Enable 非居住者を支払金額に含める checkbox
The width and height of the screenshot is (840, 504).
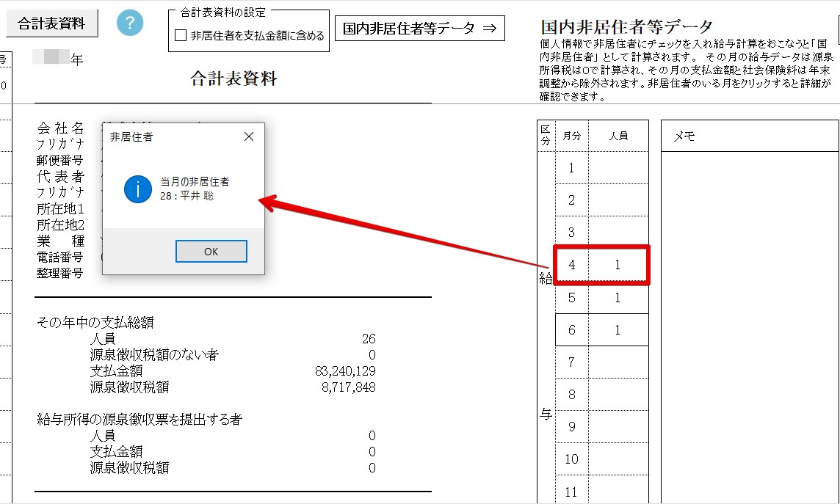coord(181,35)
